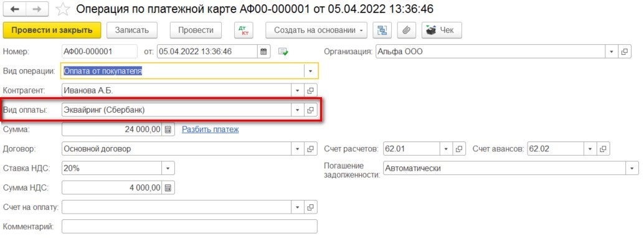
Task: Go forward with the right arrow button
Action: [37, 9]
